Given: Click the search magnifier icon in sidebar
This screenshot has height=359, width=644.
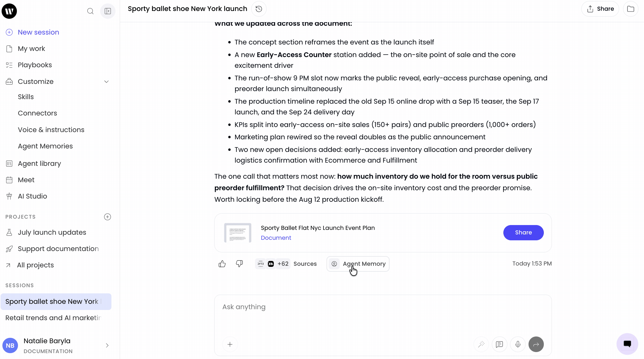Looking at the screenshot, I should 90,11.
